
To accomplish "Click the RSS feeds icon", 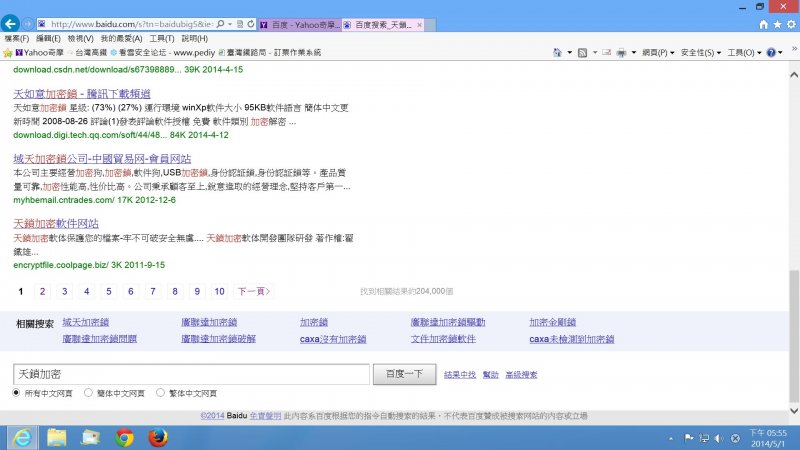I will pyautogui.click(x=582, y=53).
